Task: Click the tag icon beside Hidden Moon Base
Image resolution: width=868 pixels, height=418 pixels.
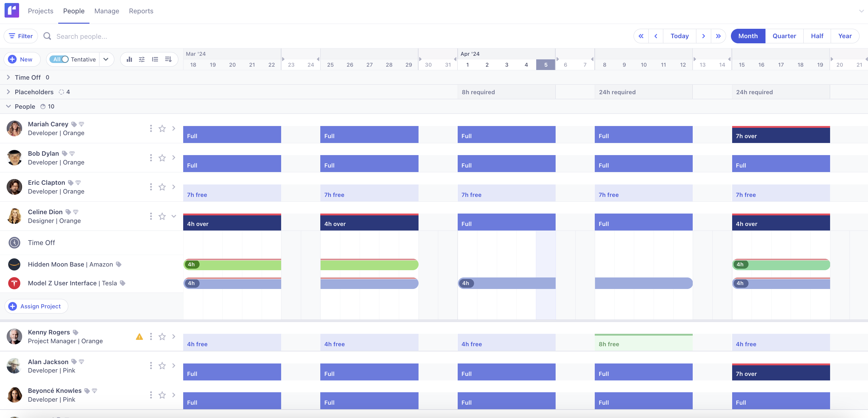Action: [x=119, y=264]
